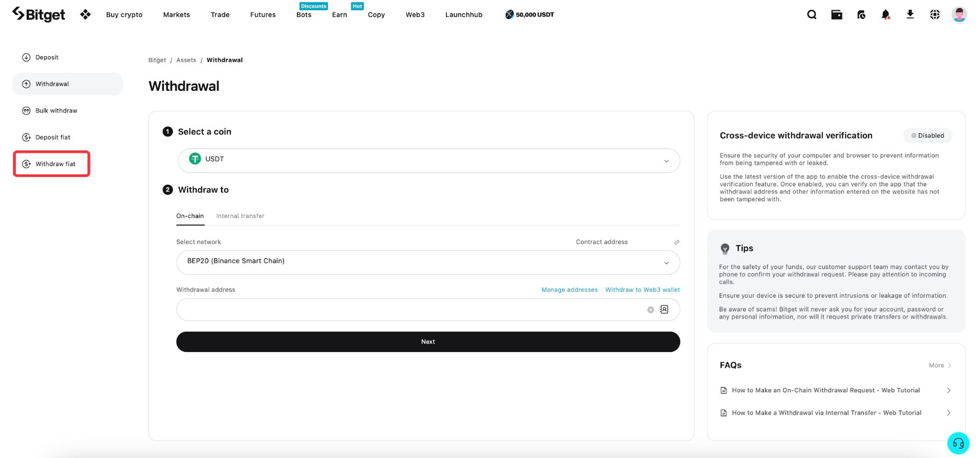
Task: Click the 50,000 USDT promo icon
Action: coord(509,14)
